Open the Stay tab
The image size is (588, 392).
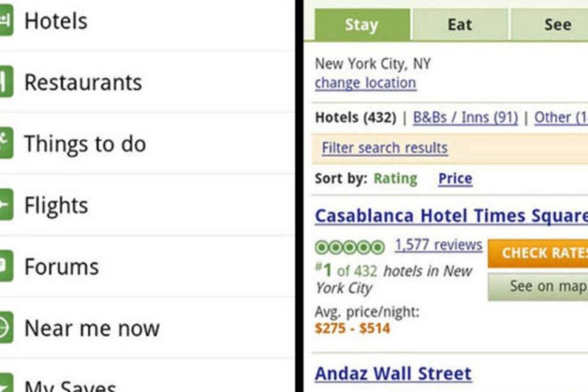(362, 25)
